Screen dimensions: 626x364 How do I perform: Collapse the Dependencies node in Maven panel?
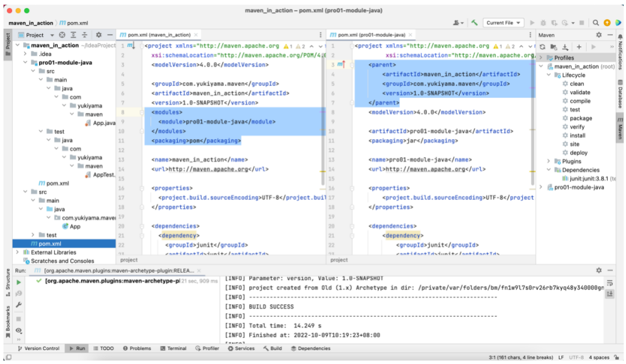[549, 170]
